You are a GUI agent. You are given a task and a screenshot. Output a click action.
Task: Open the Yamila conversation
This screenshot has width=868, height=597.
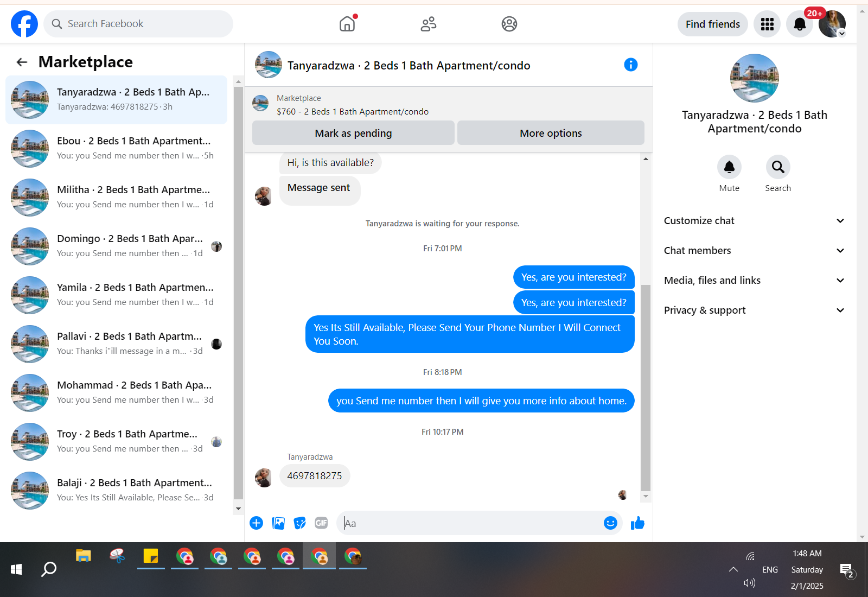(x=117, y=295)
